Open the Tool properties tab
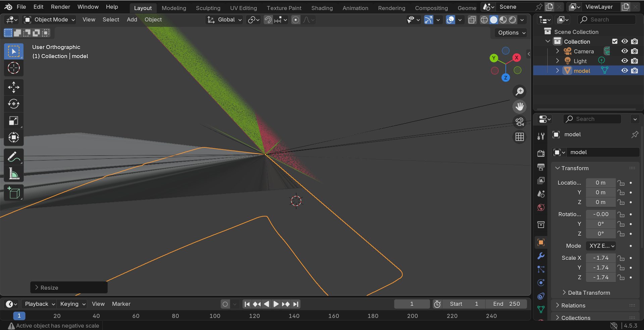644x330 pixels. (x=541, y=136)
